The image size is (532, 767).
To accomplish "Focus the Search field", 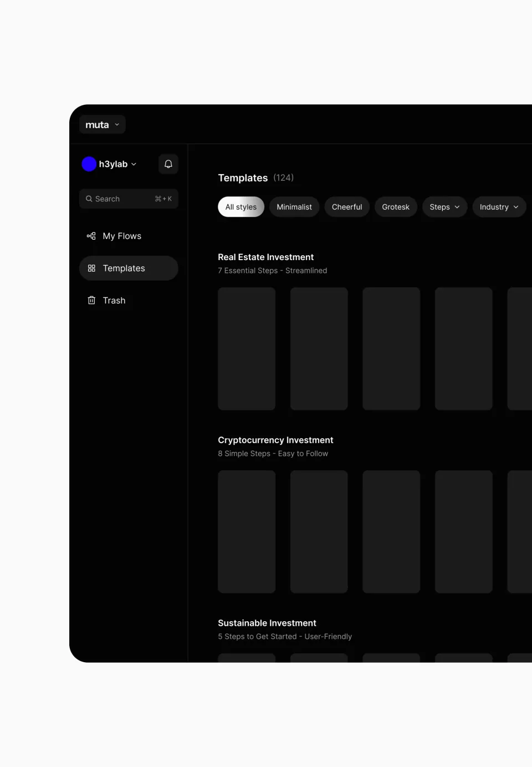I will [x=129, y=199].
